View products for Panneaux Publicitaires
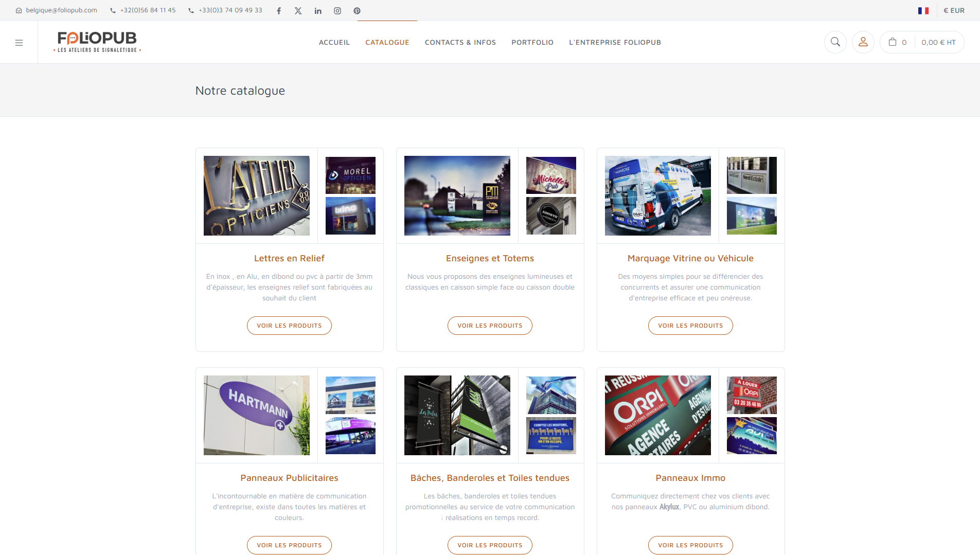Screen dimensions: 980x555 289,545
